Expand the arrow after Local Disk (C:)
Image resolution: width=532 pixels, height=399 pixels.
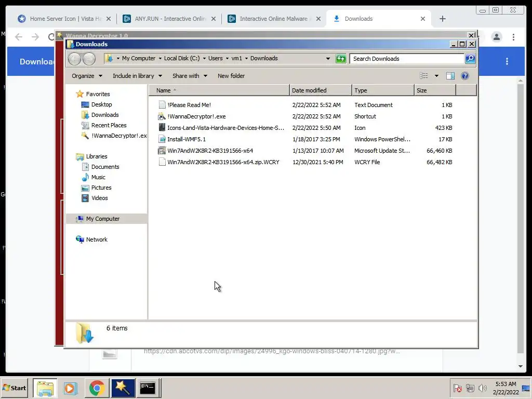pyautogui.click(x=204, y=58)
